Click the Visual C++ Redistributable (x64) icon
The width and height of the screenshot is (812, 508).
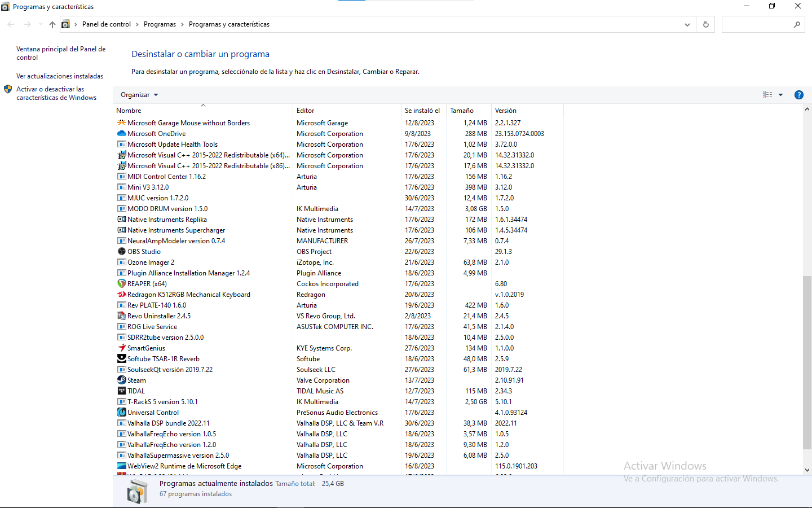[x=121, y=155]
